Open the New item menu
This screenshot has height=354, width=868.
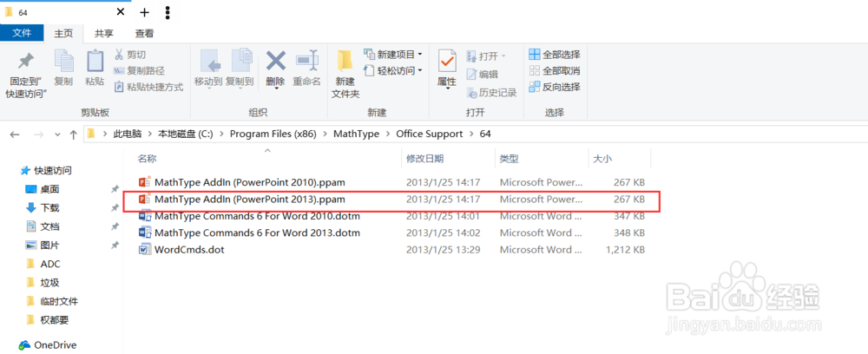click(x=392, y=54)
